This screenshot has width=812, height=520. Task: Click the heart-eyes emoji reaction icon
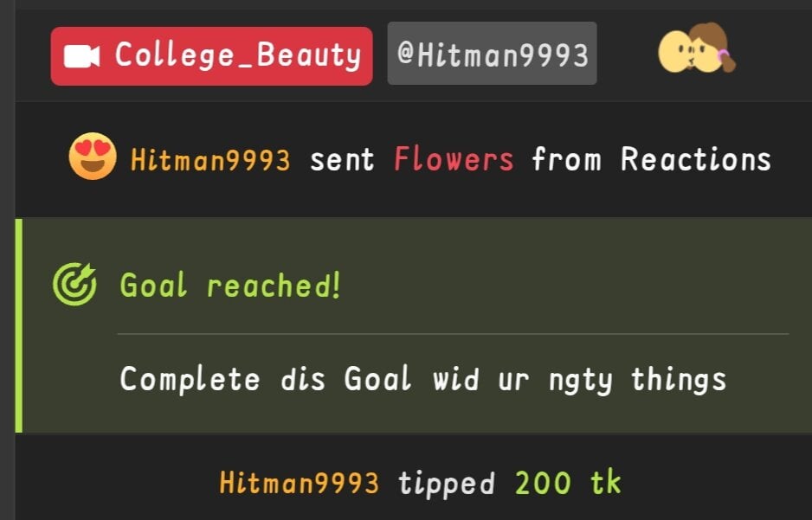[93, 157]
